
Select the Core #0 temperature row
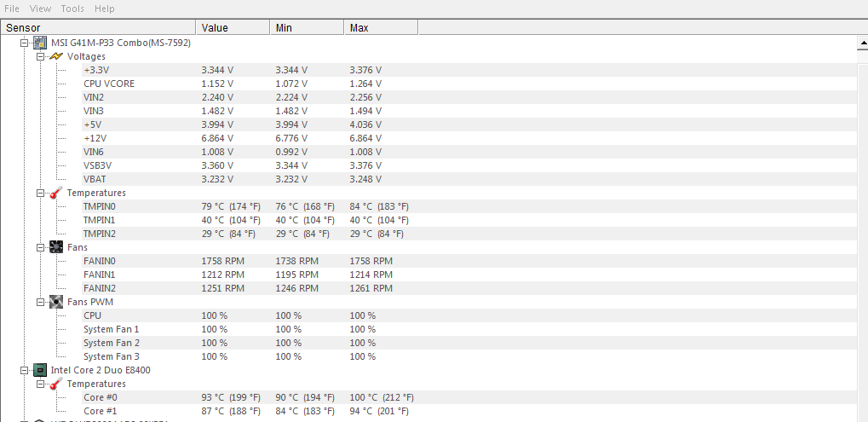(x=468, y=397)
